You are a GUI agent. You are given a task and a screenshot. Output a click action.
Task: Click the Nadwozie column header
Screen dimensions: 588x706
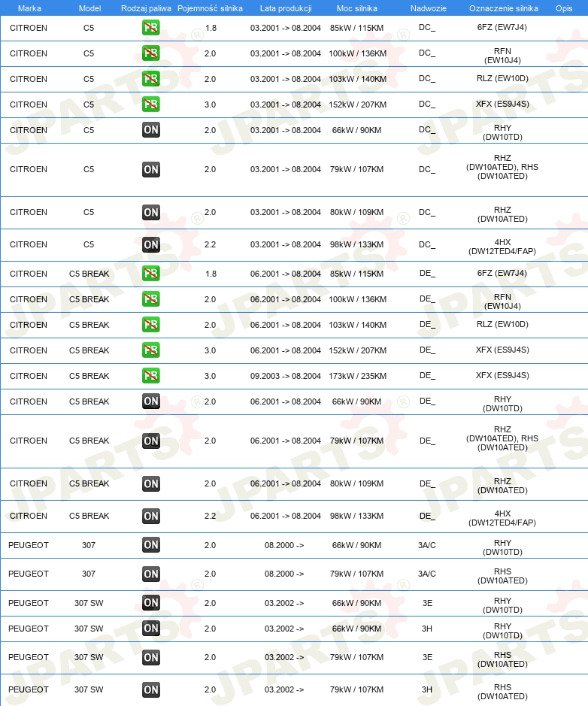pos(428,8)
